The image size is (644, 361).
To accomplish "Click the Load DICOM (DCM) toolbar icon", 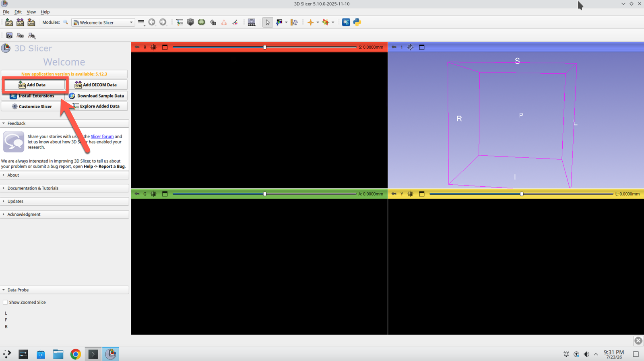I will [20, 23].
